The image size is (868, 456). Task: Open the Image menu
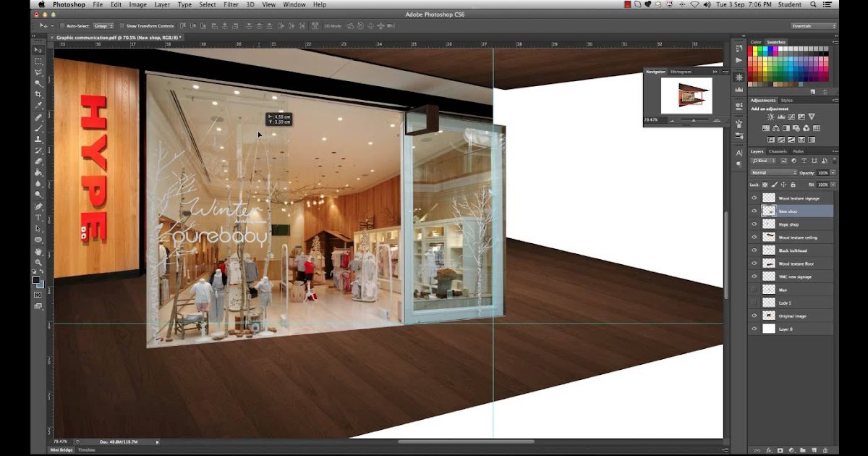(137, 4)
